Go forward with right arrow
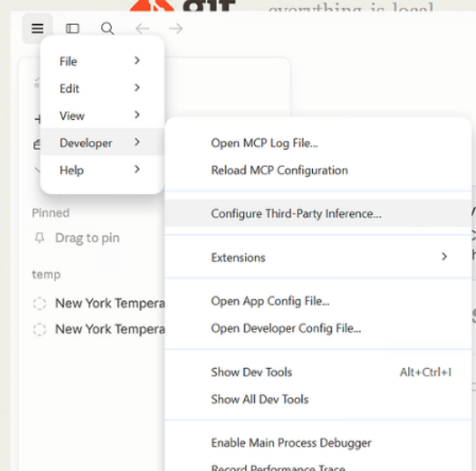Viewport: 476px width, 471px height. 175,29
